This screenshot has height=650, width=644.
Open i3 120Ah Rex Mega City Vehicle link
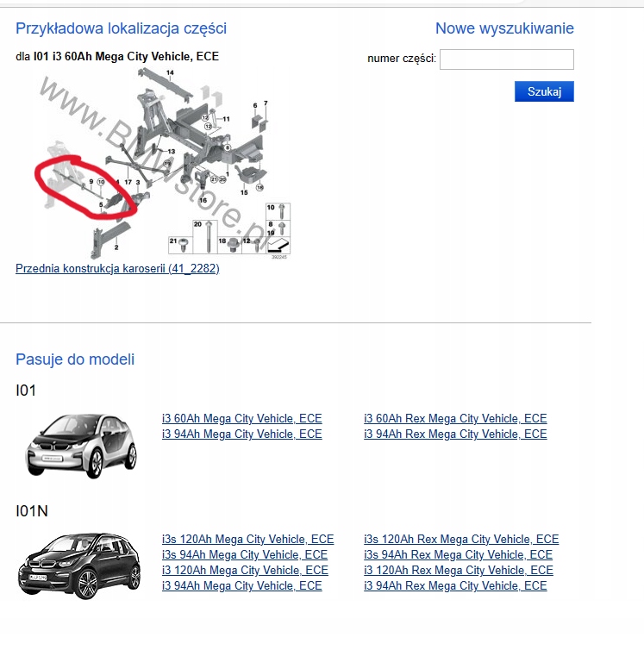459,571
